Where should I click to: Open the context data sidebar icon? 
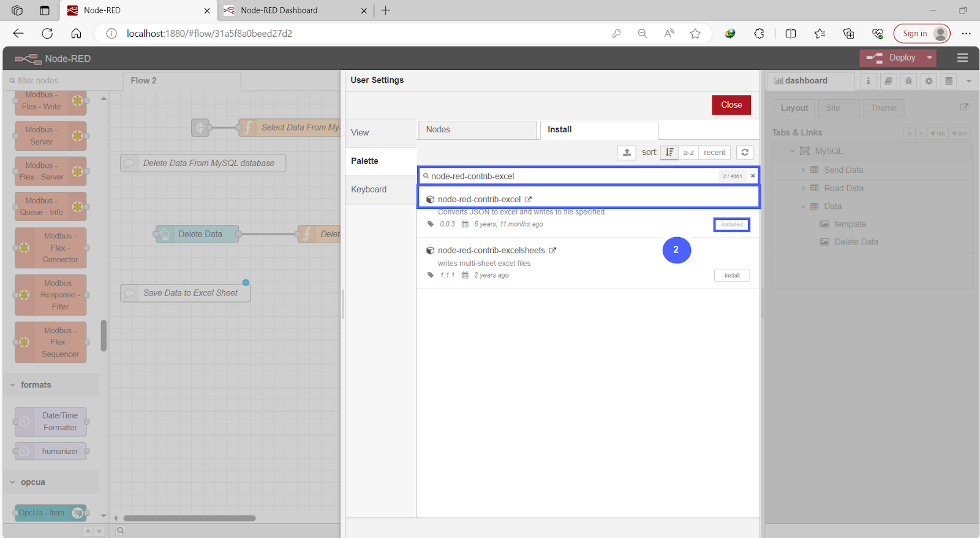click(949, 81)
